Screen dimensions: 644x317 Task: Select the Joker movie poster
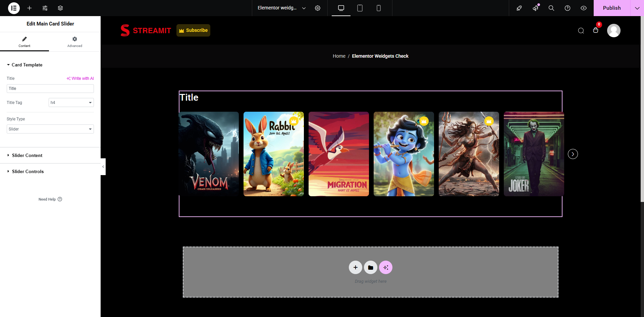point(534,154)
